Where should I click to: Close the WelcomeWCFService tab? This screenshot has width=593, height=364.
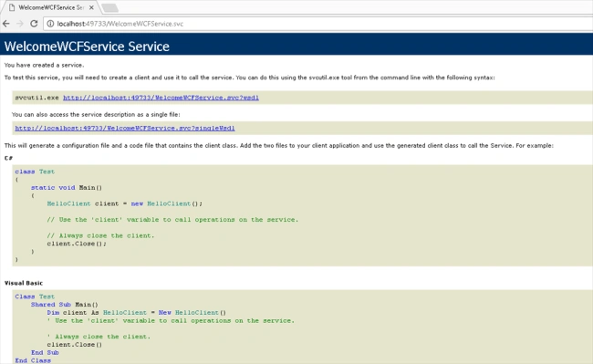(91, 7)
